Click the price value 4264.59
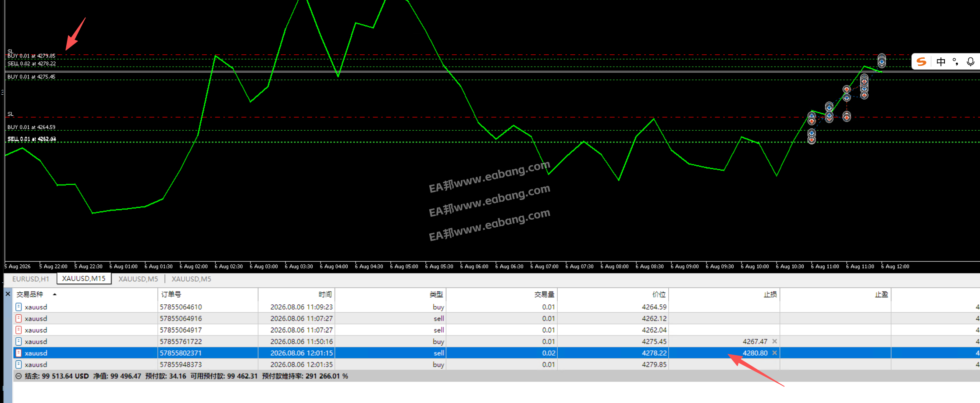This screenshot has width=980, height=403. pyautogui.click(x=654, y=307)
